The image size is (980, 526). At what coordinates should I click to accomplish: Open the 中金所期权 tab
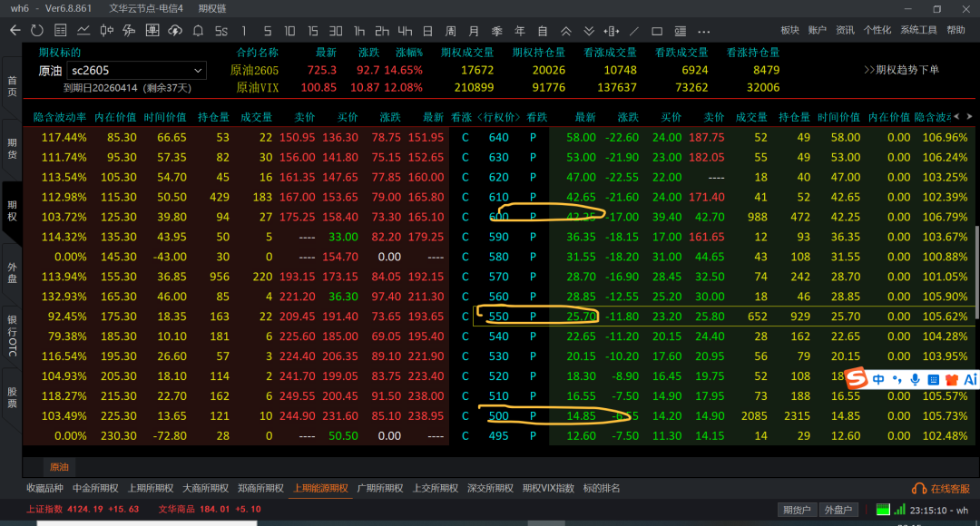[95, 488]
